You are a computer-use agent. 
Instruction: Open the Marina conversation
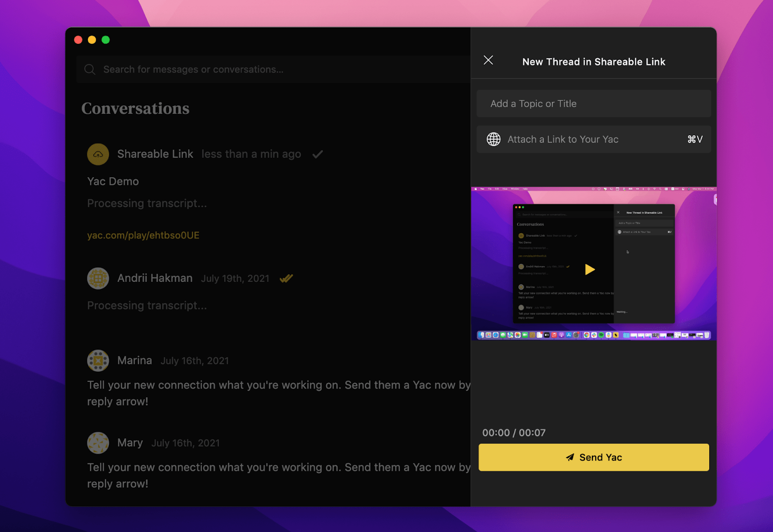[134, 361]
